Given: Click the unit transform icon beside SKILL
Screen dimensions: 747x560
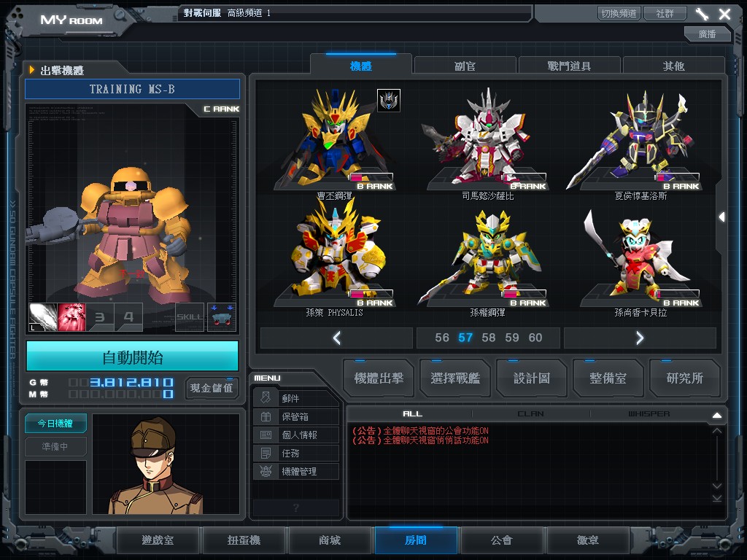Looking at the screenshot, I should pos(222,317).
